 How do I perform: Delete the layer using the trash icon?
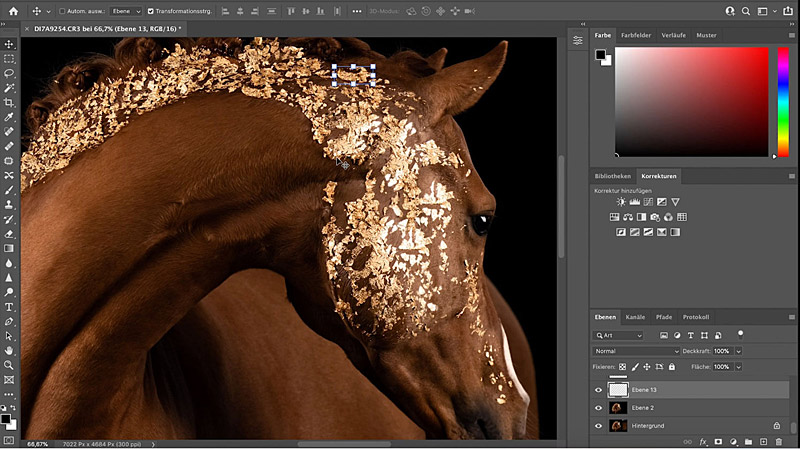point(778,441)
